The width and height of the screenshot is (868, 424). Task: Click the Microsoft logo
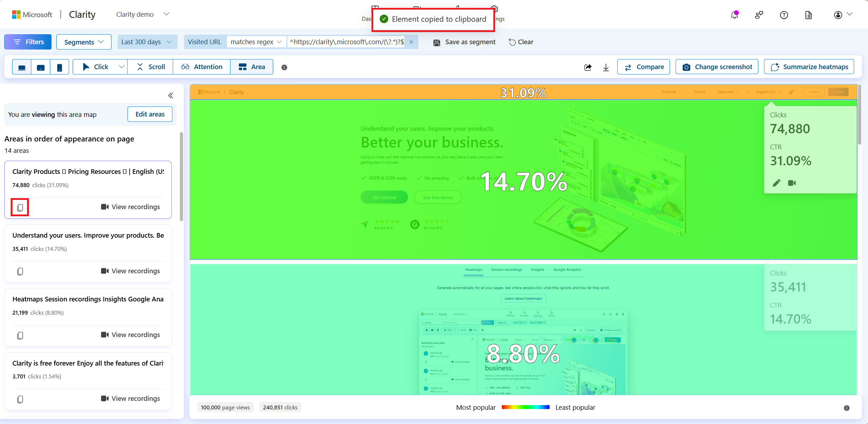click(x=32, y=15)
